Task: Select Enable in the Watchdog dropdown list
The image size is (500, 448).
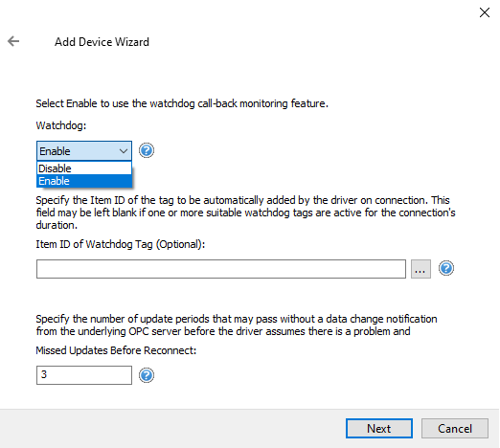Action: coord(84,181)
